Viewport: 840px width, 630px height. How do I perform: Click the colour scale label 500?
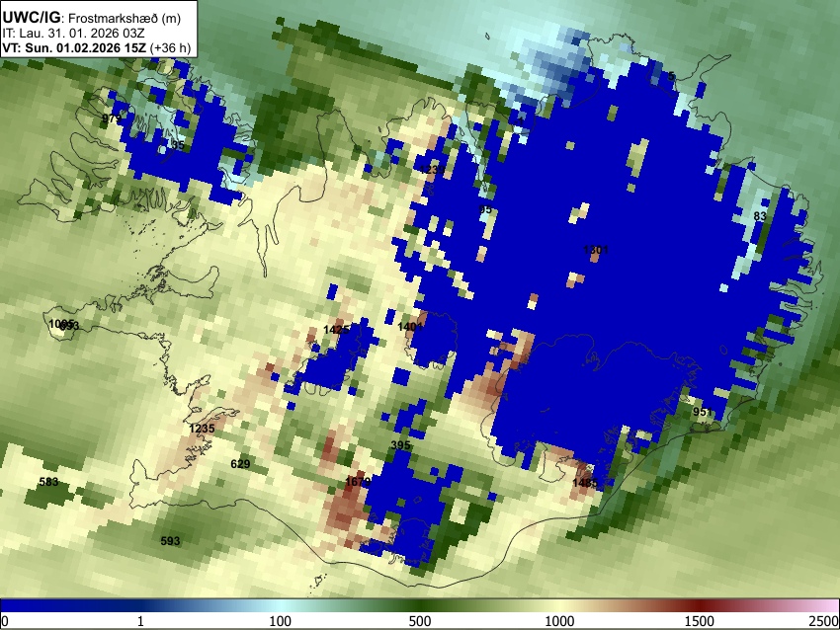point(419,621)
